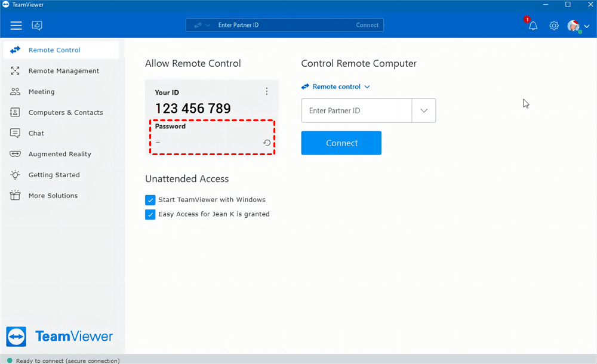Screen dimensions: 597x364
Task: Uncheck Start TeamViewer with Windows
Action: point(150,200)
